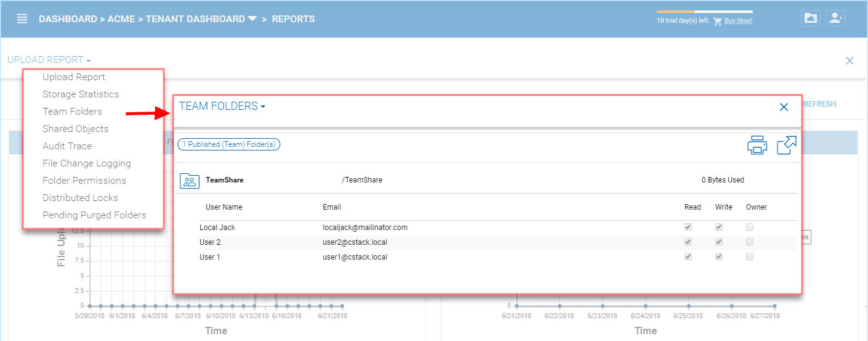The image size is (868, 341).
Task: Click TENANT DASHBOARD breadcrumb
Action: coord(195,19)
